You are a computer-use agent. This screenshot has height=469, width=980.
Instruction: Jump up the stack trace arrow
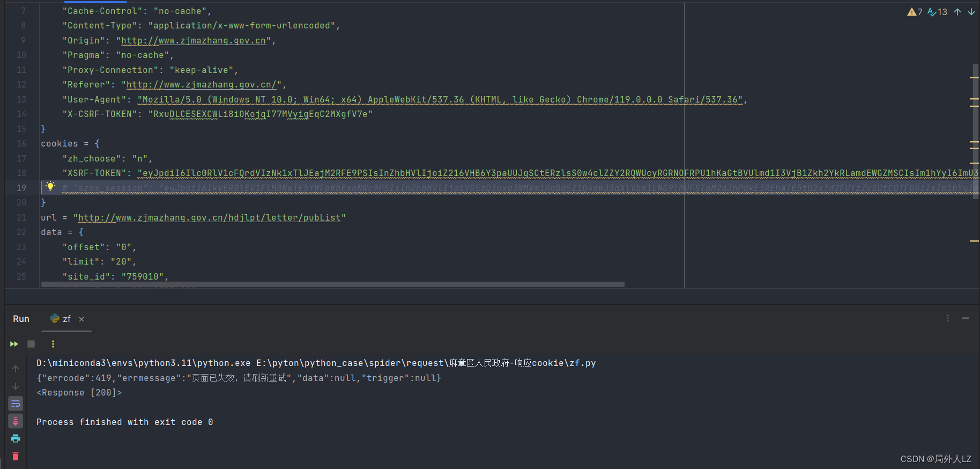[16, 369]
